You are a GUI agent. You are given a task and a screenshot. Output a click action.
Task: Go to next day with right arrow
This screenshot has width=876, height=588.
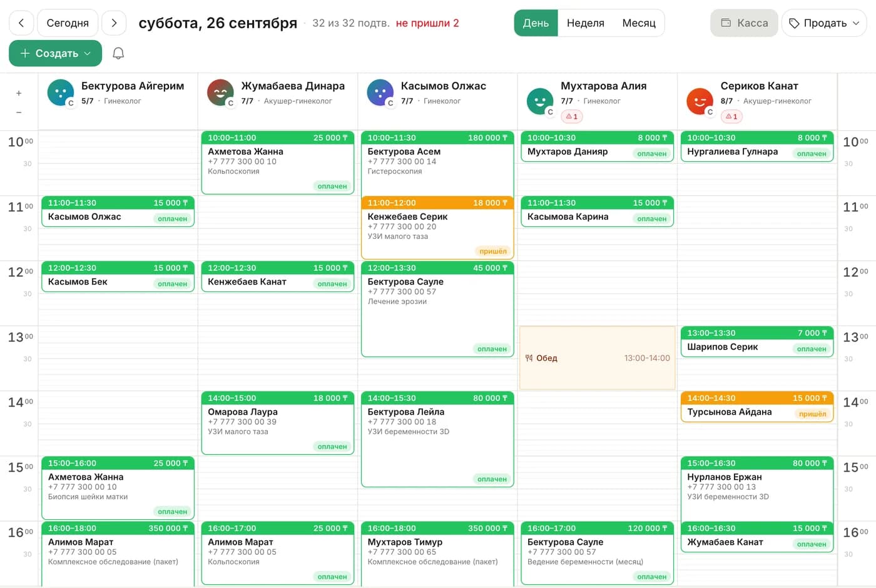click(x=114, y=23)
